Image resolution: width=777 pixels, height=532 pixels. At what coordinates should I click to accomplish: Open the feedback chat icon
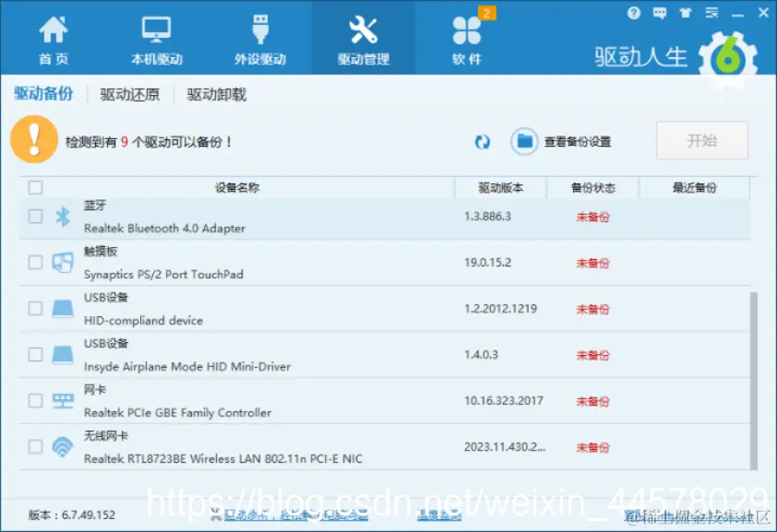tap(660, 13)
